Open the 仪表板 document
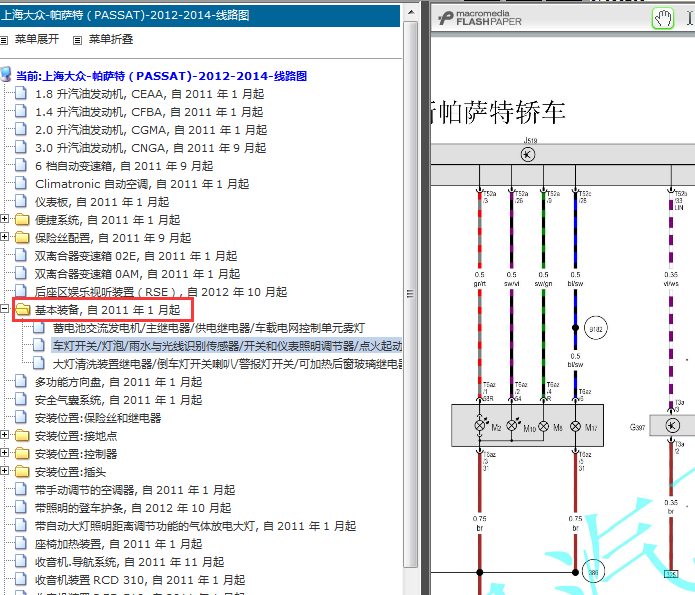Screen dimensions: 695x595 [102, 202]
